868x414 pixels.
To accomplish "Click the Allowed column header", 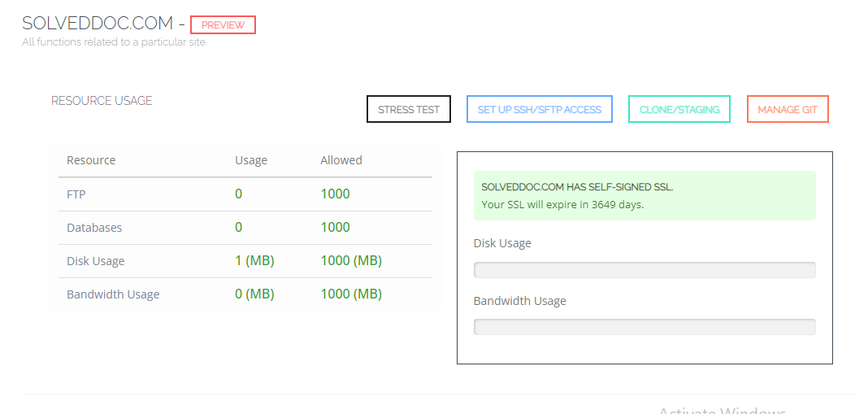I will pos(341,160).
